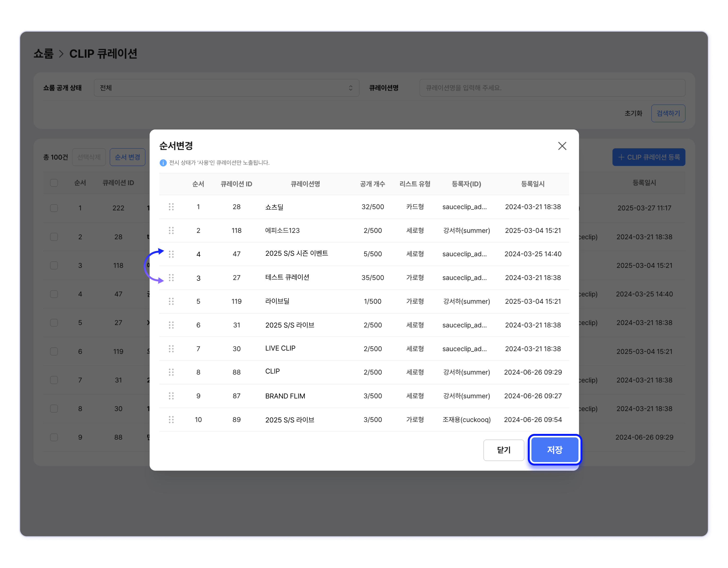728x568 pixels.
Task: Click drag handle for 테스트 큐레이션 row
Action: 171,278
